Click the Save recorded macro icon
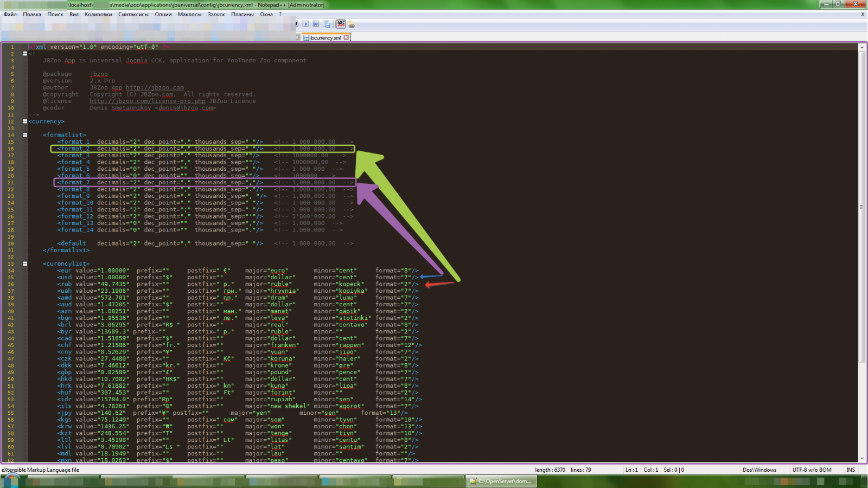868x488 pixels. click(327, 24)
